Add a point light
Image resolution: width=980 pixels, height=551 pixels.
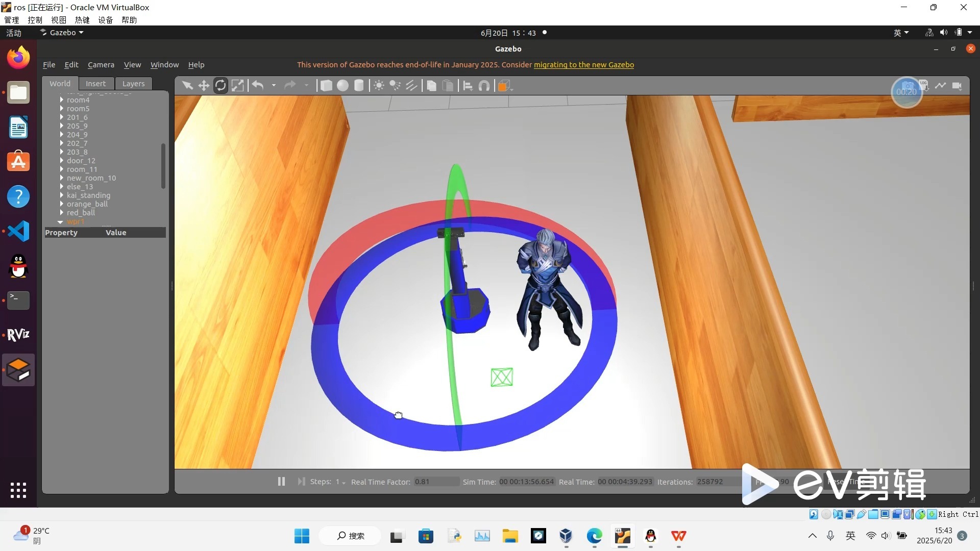(379, 86)
